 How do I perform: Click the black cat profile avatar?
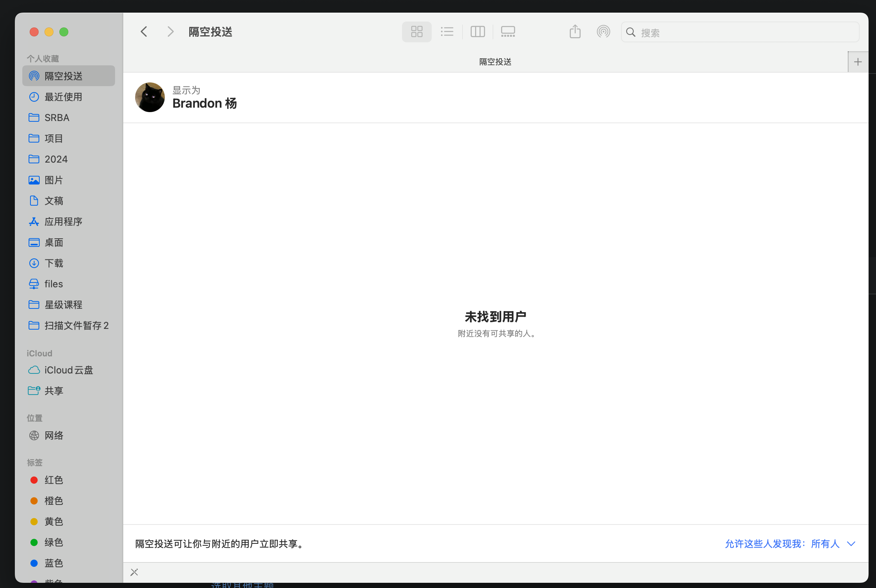(150, 97)
